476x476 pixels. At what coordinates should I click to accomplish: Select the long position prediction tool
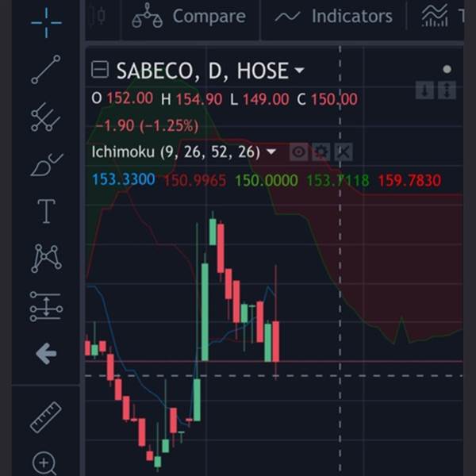click(46, 306)
